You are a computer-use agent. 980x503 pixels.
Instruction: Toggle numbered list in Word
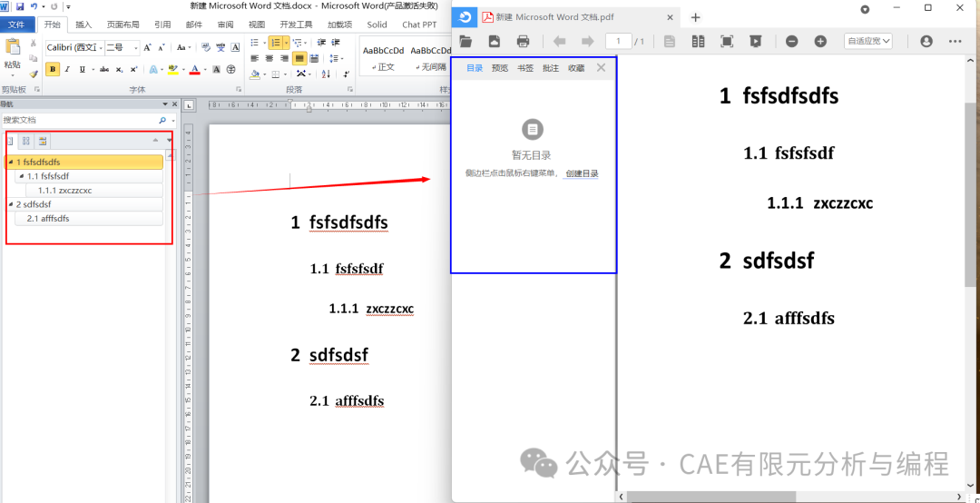click(275, 43)
